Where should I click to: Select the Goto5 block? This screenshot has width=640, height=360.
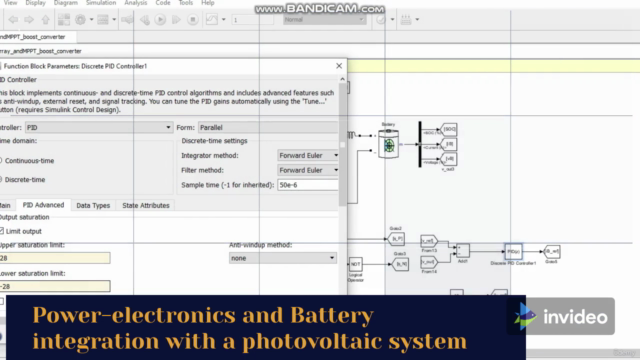coord(552,251)
